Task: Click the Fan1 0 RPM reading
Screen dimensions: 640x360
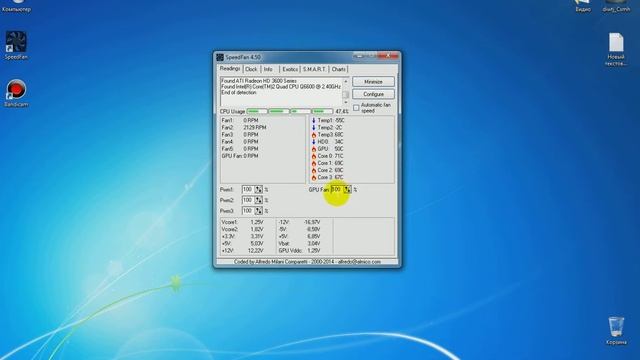Action: click(x=240, y=120)
